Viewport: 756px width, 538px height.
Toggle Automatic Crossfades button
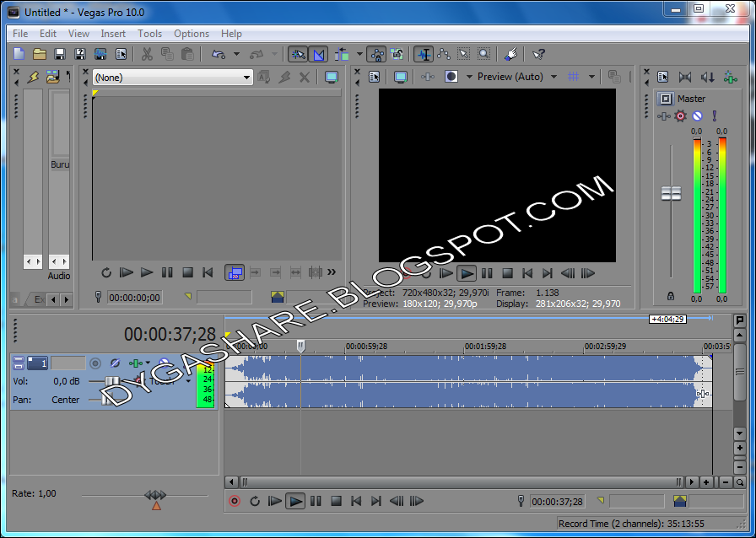click(318, 54)
